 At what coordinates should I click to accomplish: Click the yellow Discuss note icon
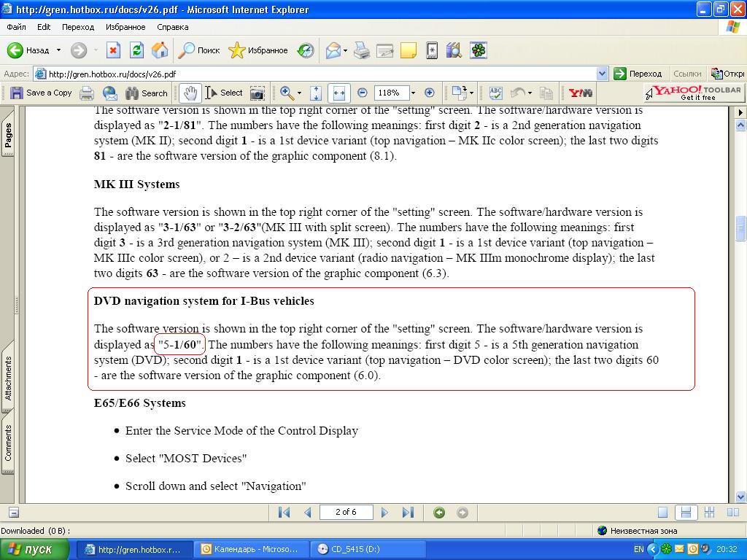click(x=409, y=50)
